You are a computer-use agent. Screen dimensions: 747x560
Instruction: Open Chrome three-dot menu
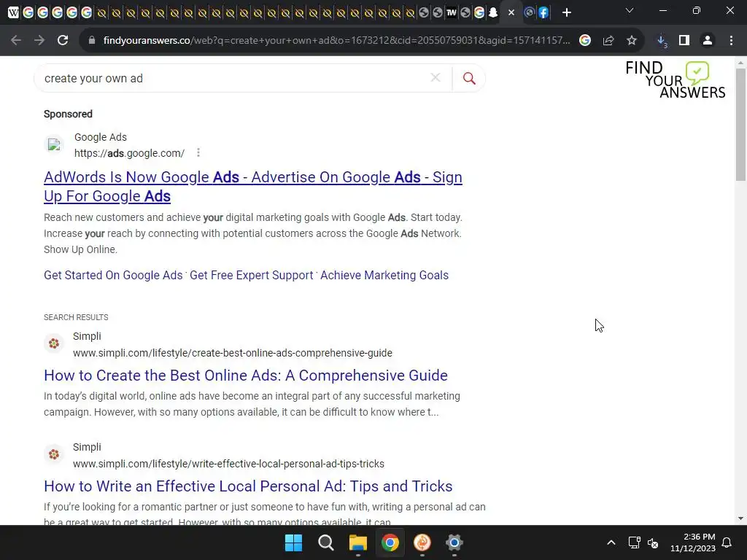pos(731,41)
